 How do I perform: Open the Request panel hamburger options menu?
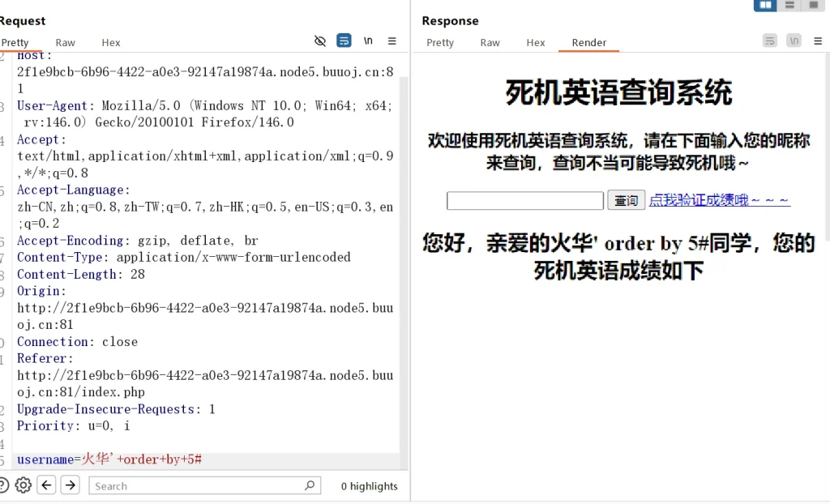coord(392,41)
